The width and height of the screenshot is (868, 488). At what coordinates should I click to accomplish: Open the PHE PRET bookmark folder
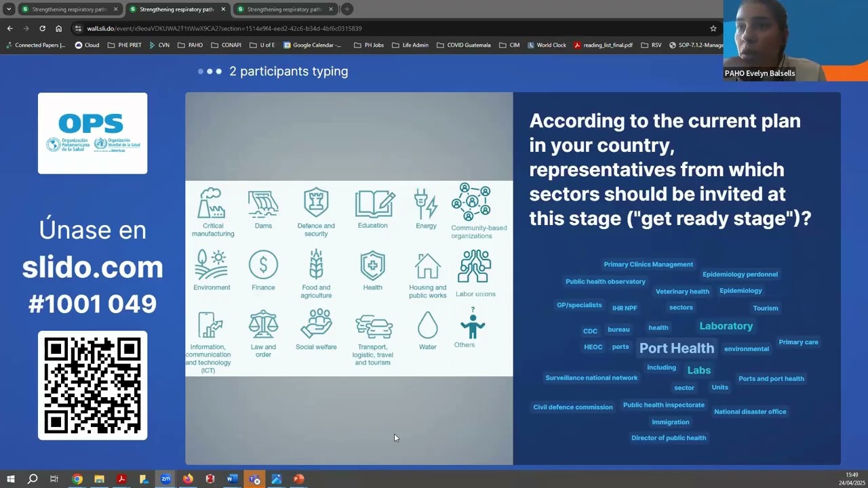125,45
